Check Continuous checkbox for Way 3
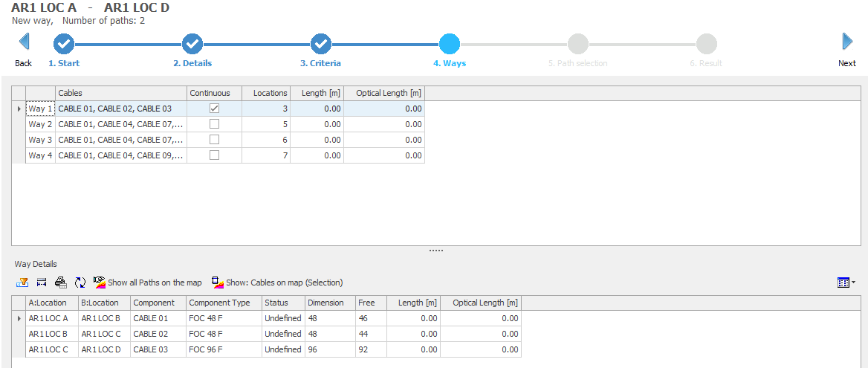This screenshot has height=368, width=868. coord(214,140)
